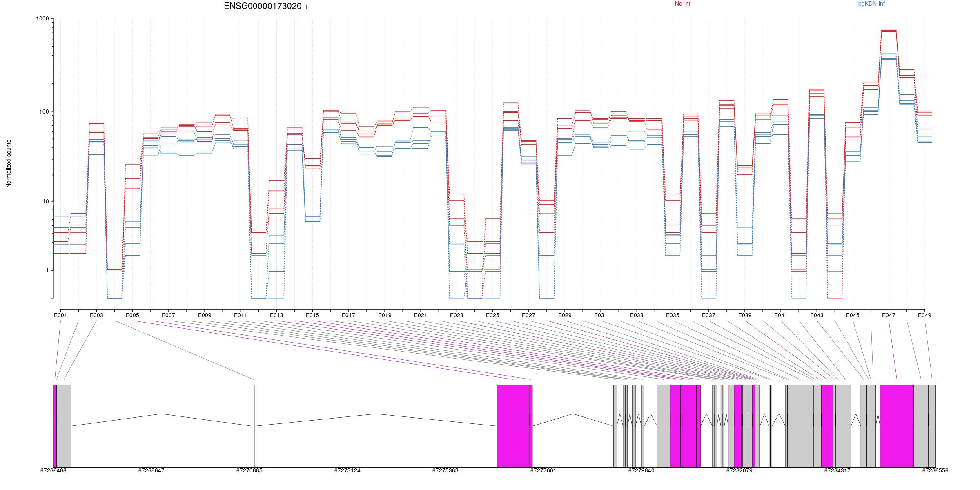Click genomic coordinate 67282079
Viewport: 980px width, 490px height.
(739, 470)
